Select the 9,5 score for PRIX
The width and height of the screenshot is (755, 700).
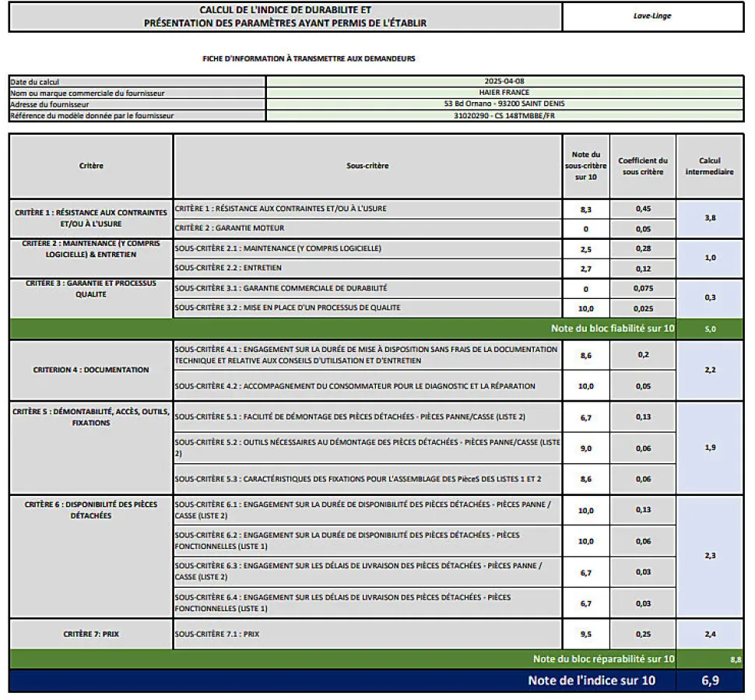[585, 635]
